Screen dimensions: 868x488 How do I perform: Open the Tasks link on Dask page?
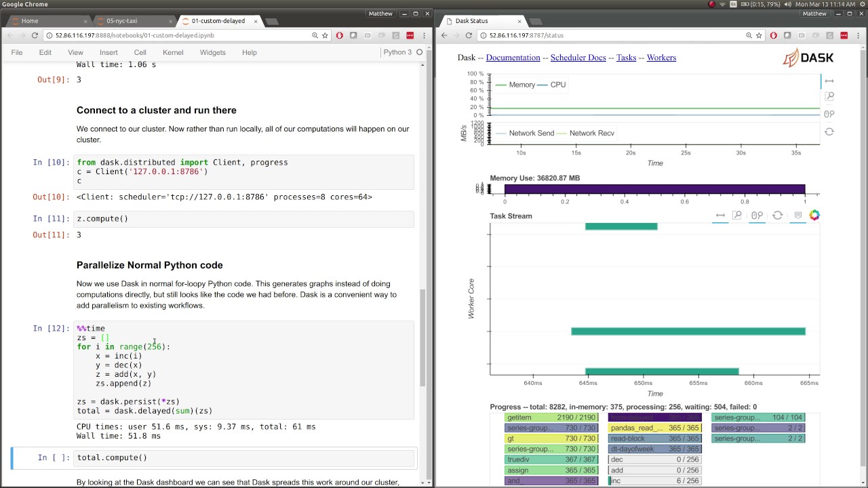[x=626, y=58]
